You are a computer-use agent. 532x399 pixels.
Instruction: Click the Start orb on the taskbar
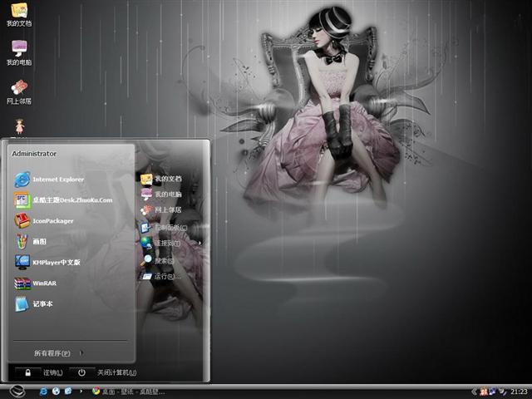click(x=17, y=391)
